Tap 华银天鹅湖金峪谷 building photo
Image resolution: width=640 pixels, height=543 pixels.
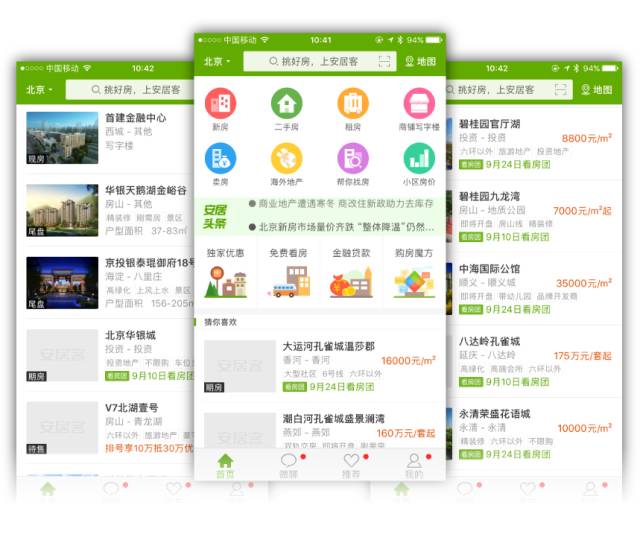(x=62, y=210)
